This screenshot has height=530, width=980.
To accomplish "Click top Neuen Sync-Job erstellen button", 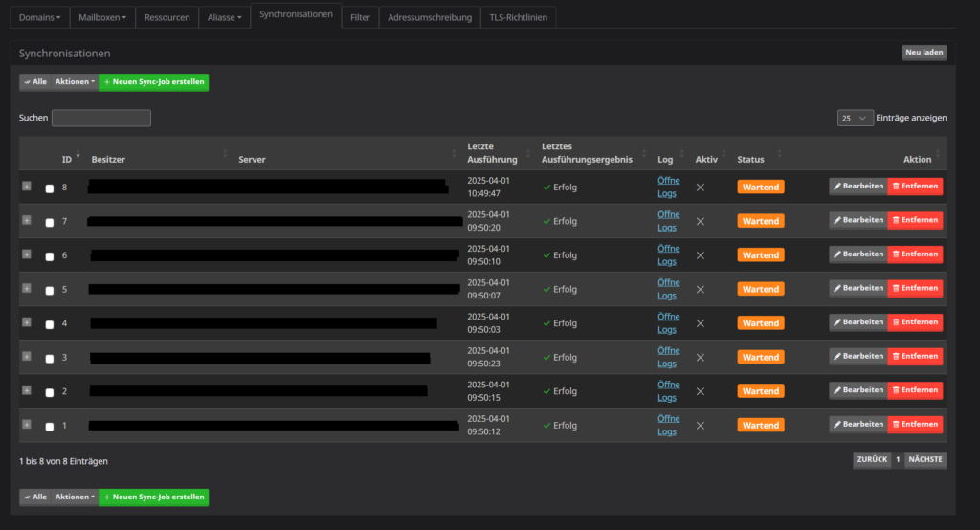I will [154, 82].
